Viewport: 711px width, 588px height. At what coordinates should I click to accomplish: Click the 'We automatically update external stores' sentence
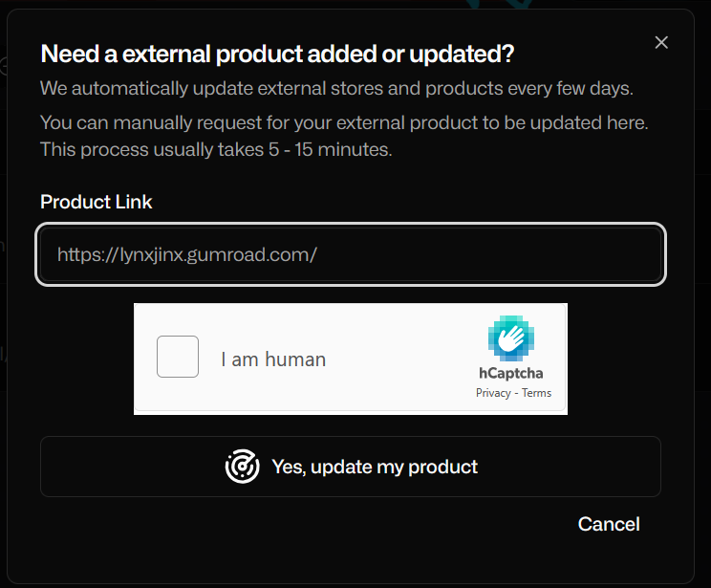[x=336, y=88]
